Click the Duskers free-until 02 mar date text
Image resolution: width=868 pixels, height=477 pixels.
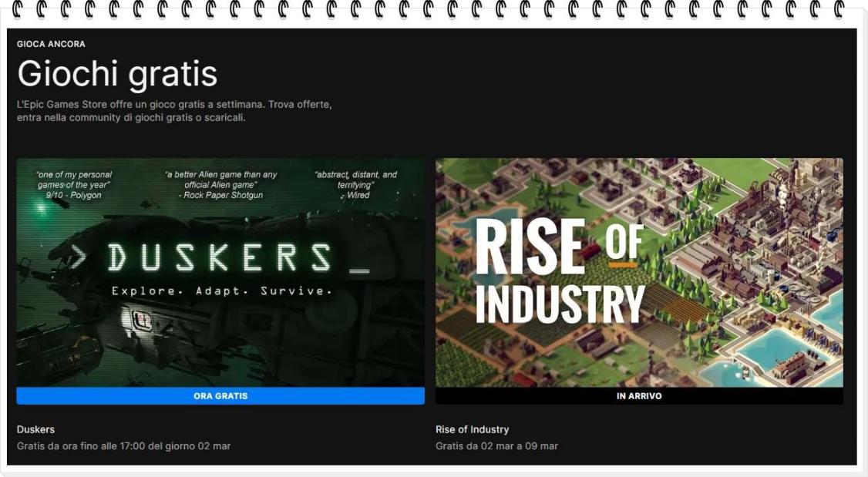click(x=123, y=446)
